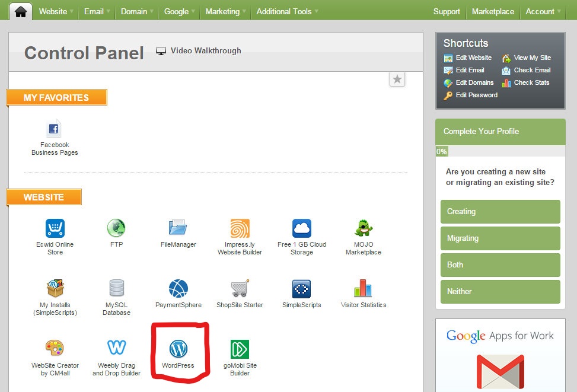Click the Visitor Statistics chart icon
The width and height of the screenshot is (577, 392).
pos(363,289)
